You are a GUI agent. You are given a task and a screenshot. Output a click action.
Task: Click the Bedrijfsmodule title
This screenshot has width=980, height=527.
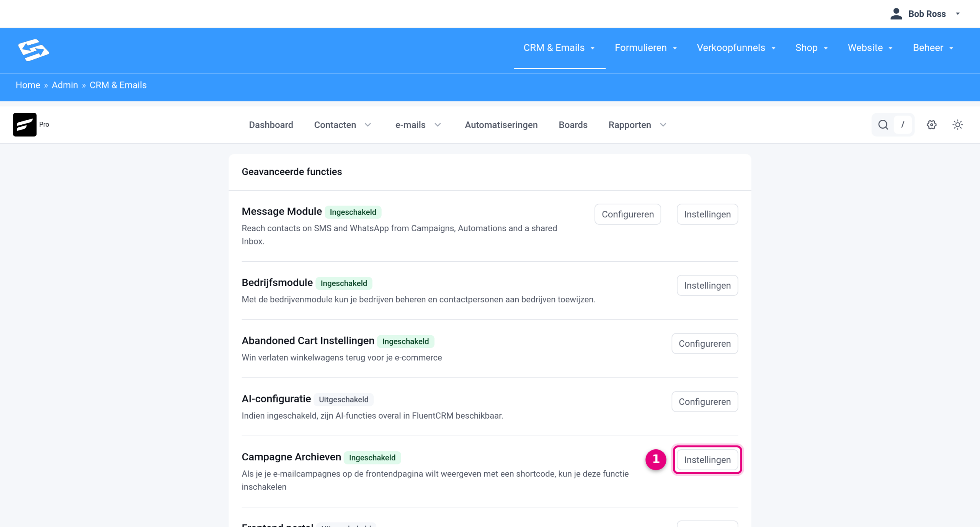[x=277, y=282]
